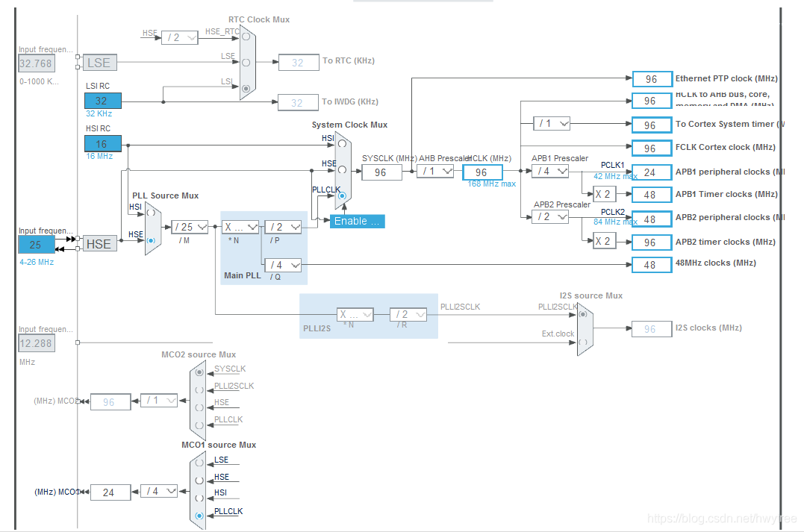Open the Main PLL /P divider dropdown
The height and width of the screenshot is (532, 804).
[283, 227]
